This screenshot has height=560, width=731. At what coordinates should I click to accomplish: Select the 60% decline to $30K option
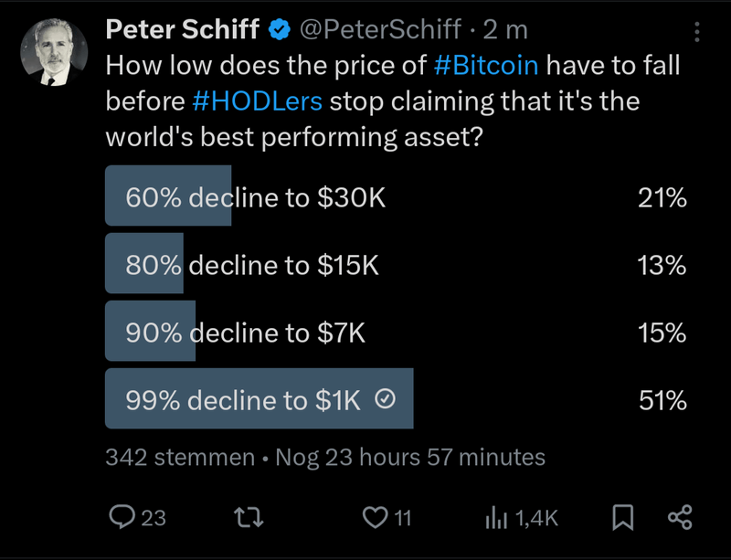(x=256, y=197)
